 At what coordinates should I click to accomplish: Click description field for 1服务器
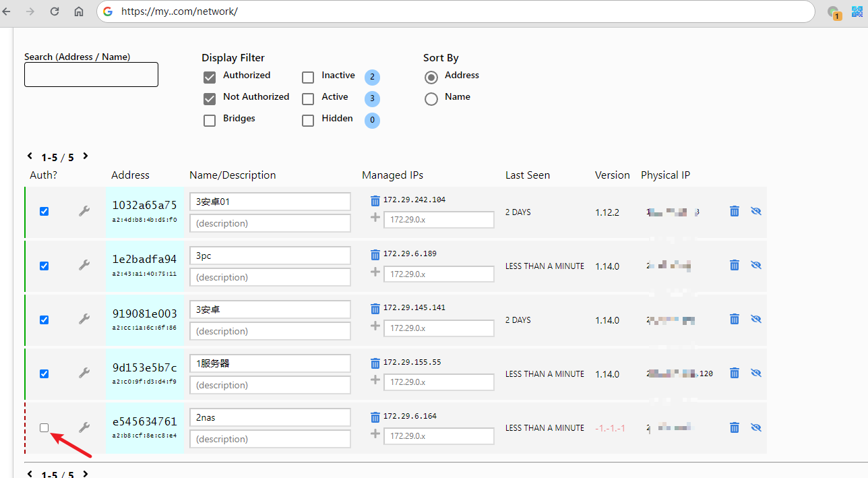270,385
